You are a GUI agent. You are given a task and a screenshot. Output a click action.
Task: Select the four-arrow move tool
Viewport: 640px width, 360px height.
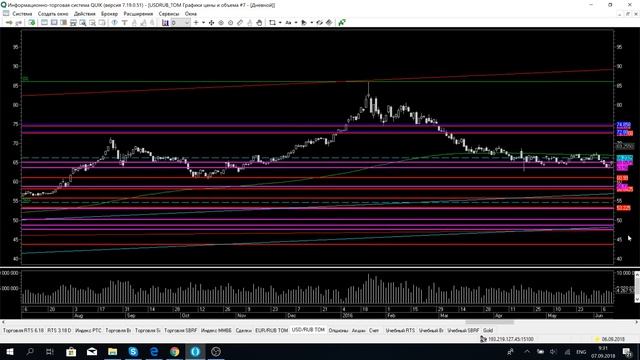click(211, 23)
